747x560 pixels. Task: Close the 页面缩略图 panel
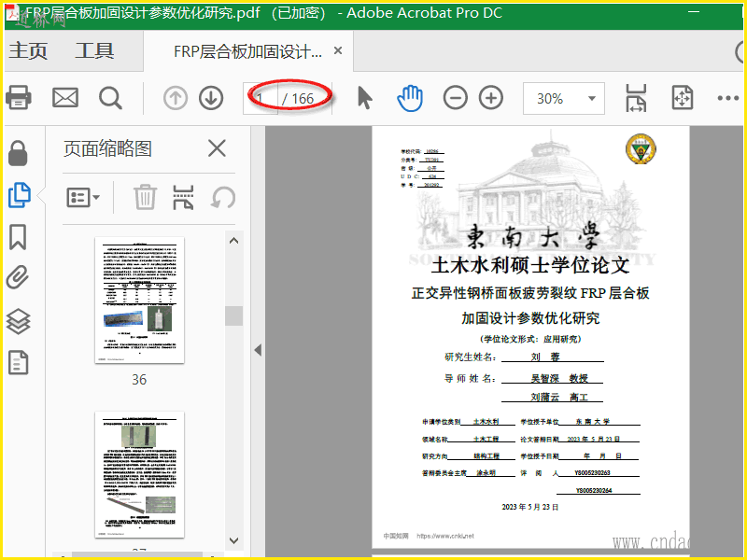pyautogui.click(x=217, y=148)
